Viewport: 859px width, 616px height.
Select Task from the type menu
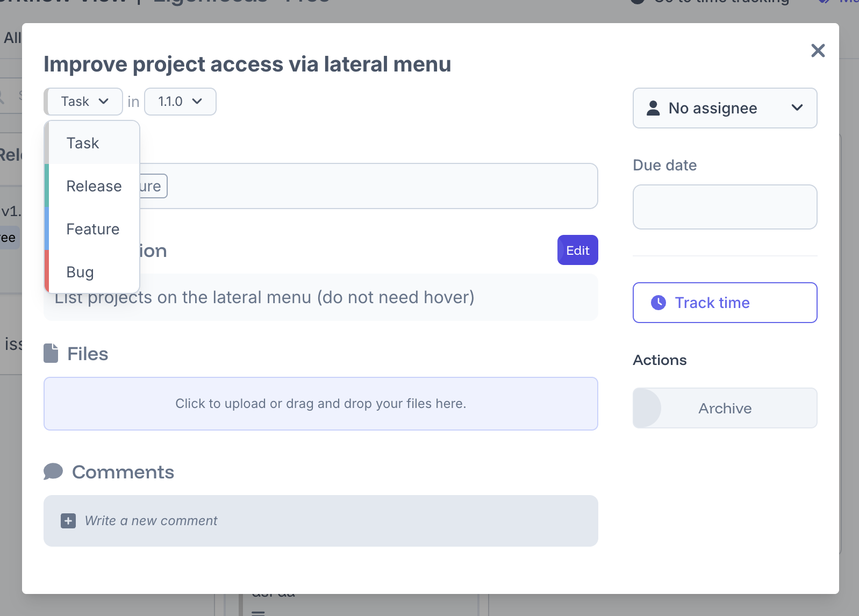coord(83,143)
